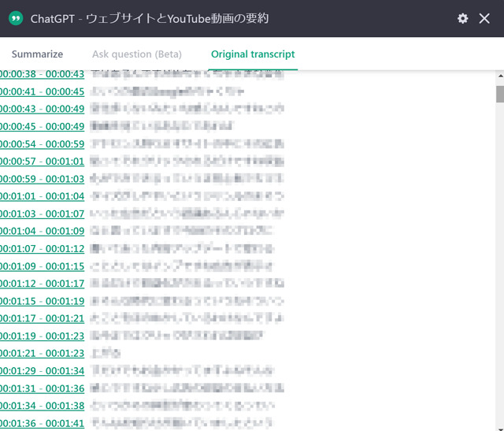Close the ChatGPT summary panel
Image resolution: width=504 pixels, height=431 pixels.
(484, 18)
